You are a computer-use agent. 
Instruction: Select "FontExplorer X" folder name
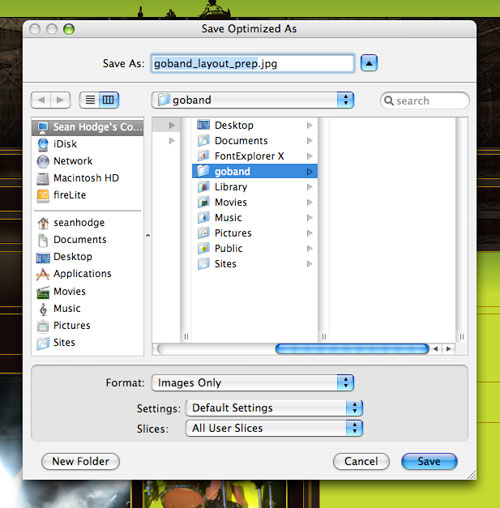pos(249,156)
